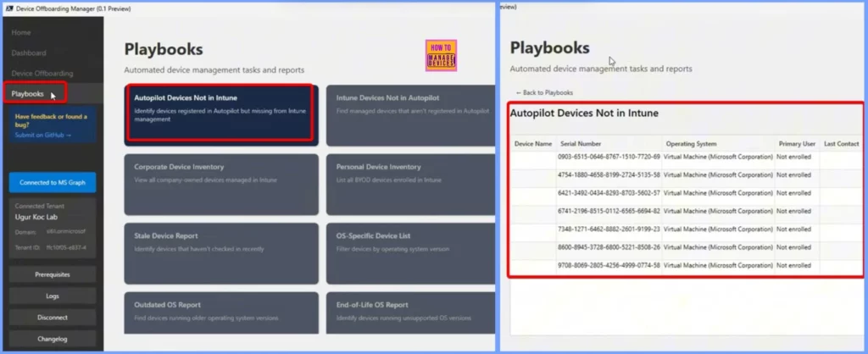Open Stale Device Report playbook card
868x354 pixels.
(221, 253)
